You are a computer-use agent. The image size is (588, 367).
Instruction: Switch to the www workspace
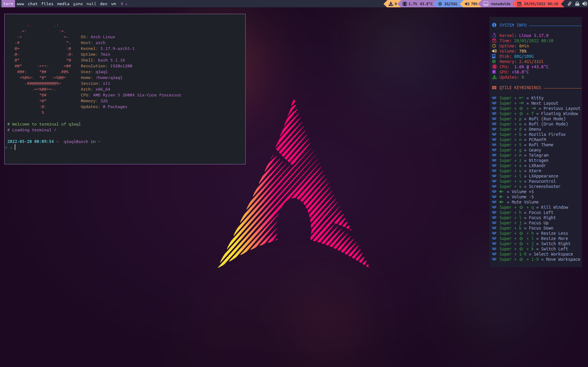[x=21, y=4]
